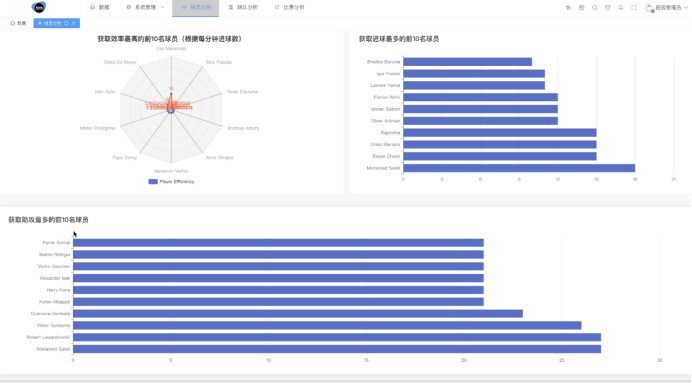Click the Alexander Isak axis label
This screenshot has height=383, width=692.
coord(55,278)
